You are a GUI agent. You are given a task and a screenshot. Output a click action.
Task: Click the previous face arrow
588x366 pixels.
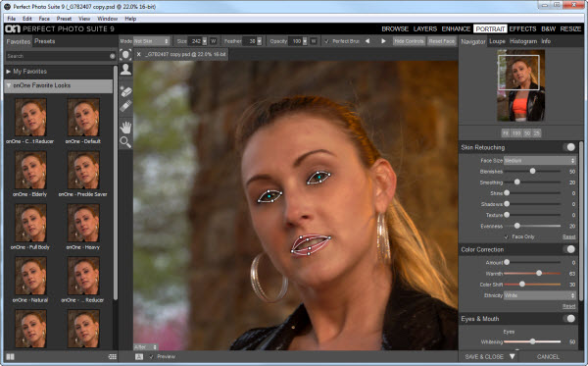[x=367, y=41]
